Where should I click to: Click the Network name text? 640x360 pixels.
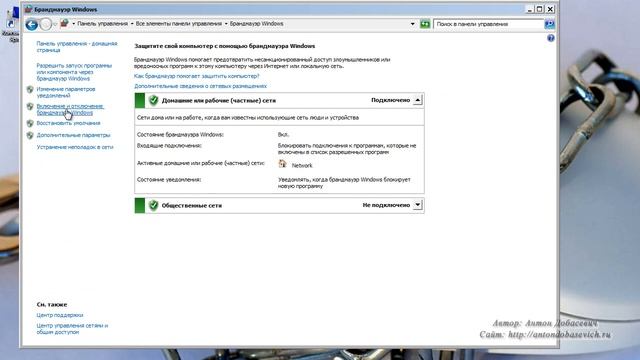[x=302, y=165]
